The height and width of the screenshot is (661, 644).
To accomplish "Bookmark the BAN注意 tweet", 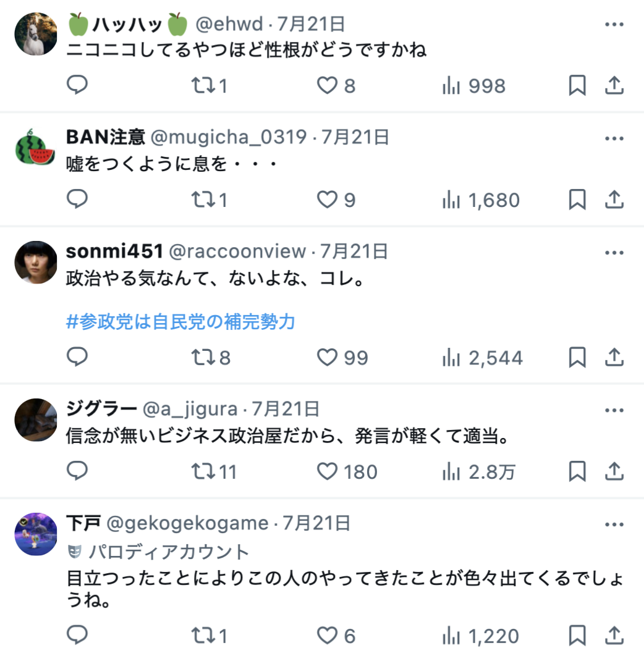I will (x=577, y=200).
